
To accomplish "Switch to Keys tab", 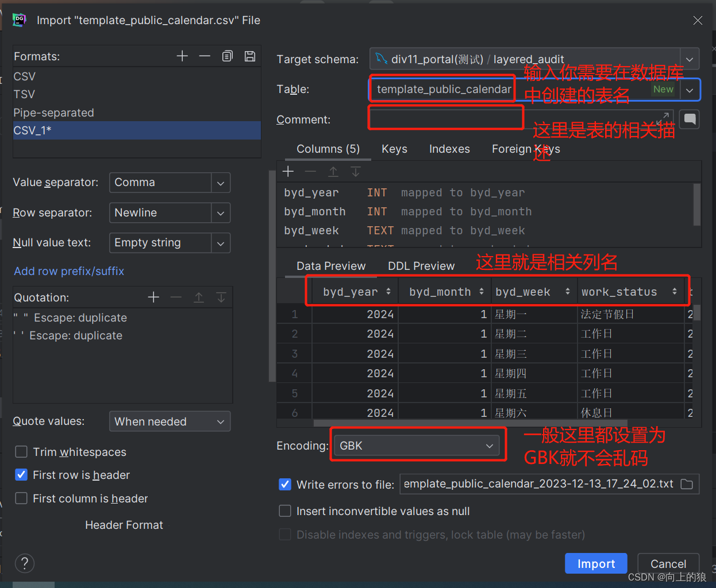I will [394, 149].
